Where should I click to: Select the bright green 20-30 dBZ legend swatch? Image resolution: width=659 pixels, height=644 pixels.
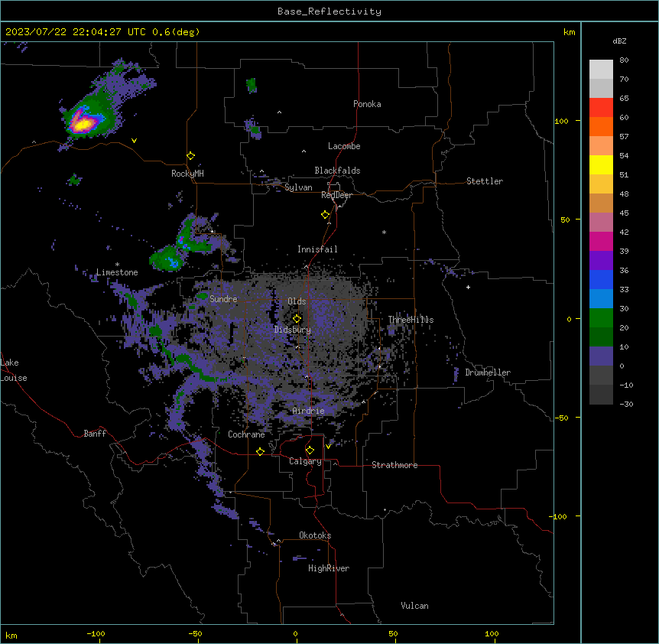pyautogui.click(x=601, y=318)
